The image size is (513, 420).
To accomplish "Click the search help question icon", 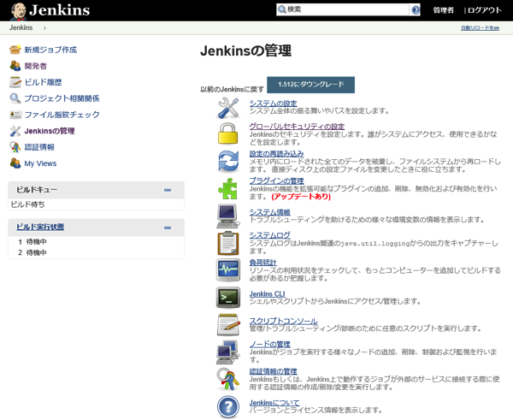I will coord(416,10).
